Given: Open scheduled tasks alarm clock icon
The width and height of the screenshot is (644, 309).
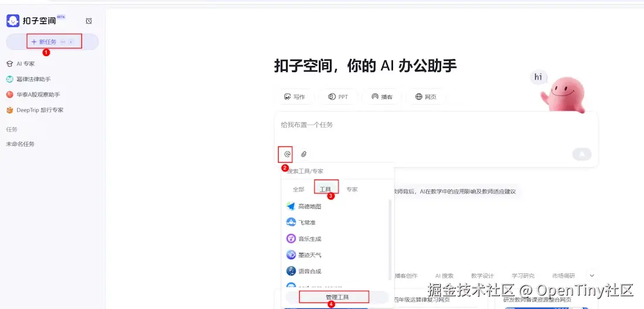Looking at the screenshot, I should 89,21.
